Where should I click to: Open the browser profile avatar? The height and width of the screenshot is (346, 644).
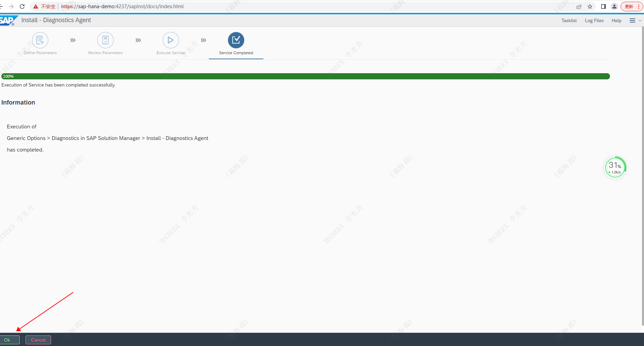(x=614, y=6)
